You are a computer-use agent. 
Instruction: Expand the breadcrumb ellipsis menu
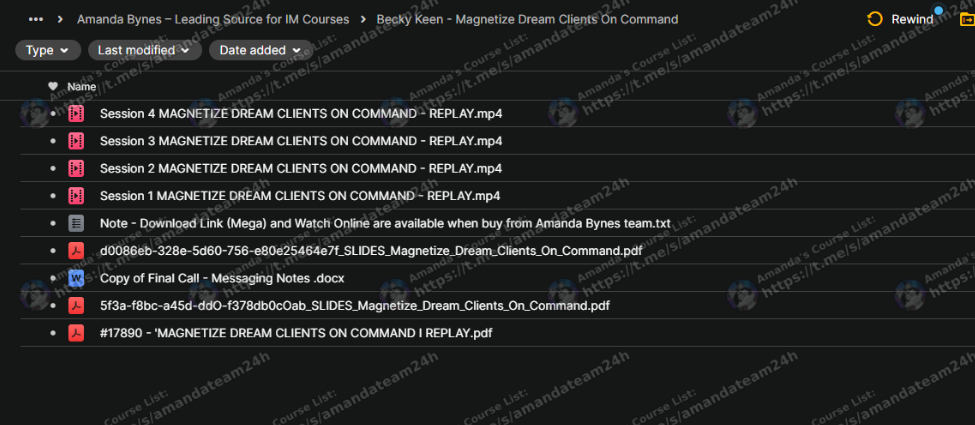point(36,19)
